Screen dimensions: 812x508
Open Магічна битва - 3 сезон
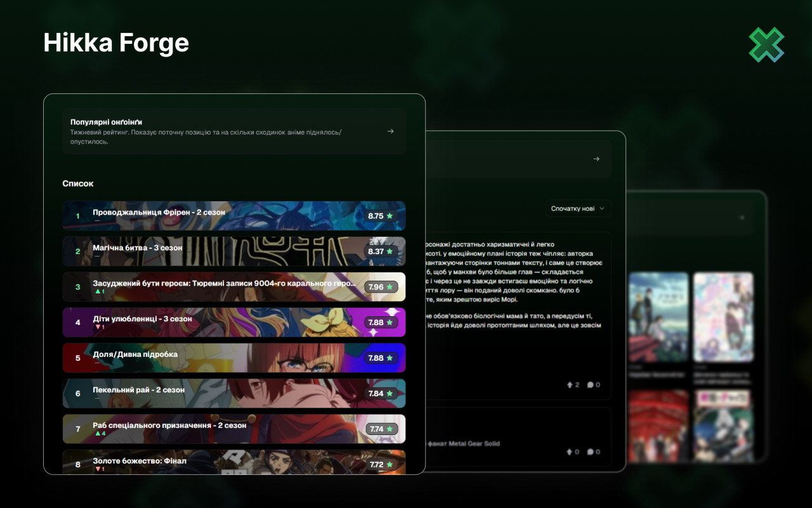click(234, 251)
